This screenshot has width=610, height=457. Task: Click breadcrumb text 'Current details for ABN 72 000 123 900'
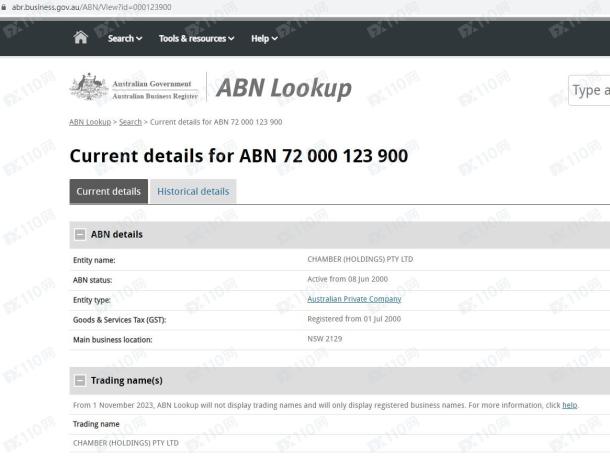(216, 122)
